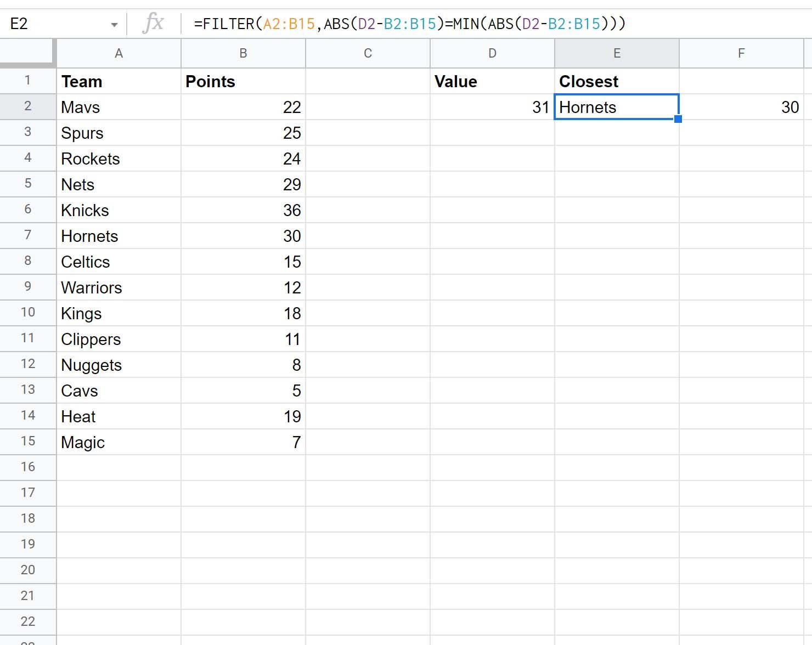Select row 2 header
This screenshot has height=645, width=812.
[27, 106]
